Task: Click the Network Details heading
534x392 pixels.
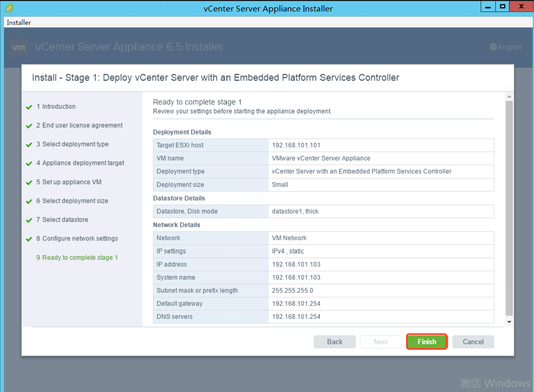Action: point(177,225)
